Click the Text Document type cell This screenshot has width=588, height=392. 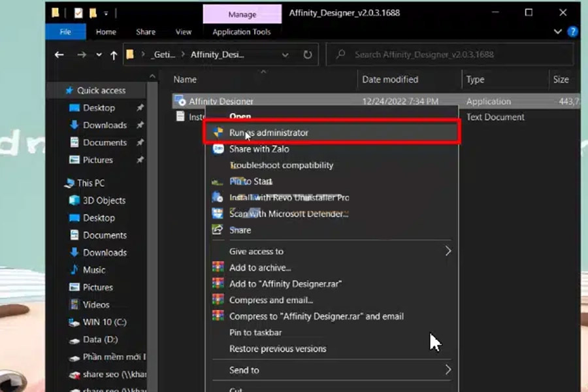(x=495, y=117)
